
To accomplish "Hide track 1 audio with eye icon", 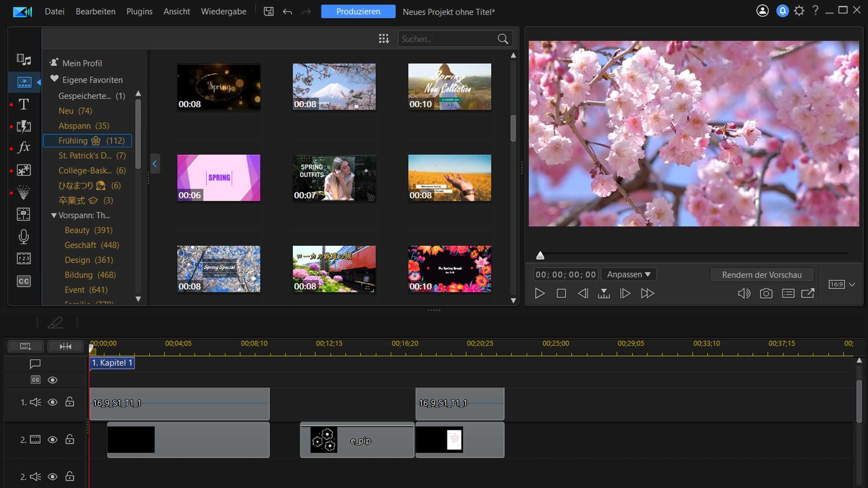I will pos(52,402).
